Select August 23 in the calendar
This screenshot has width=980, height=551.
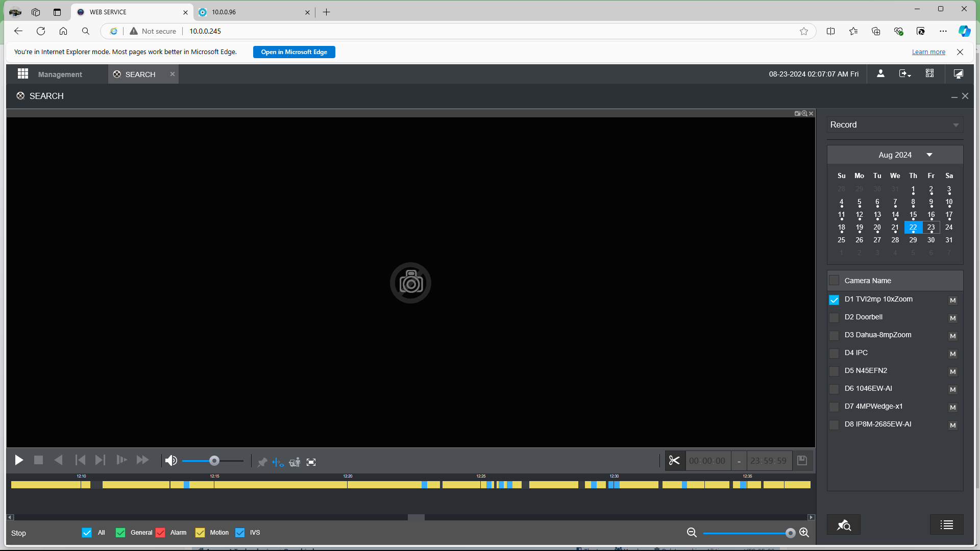931,228
